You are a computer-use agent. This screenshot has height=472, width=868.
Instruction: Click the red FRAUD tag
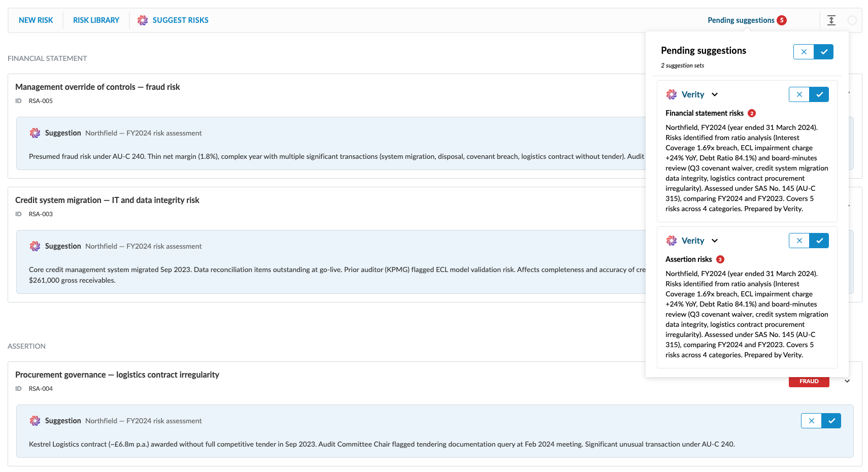click(809, 381)
